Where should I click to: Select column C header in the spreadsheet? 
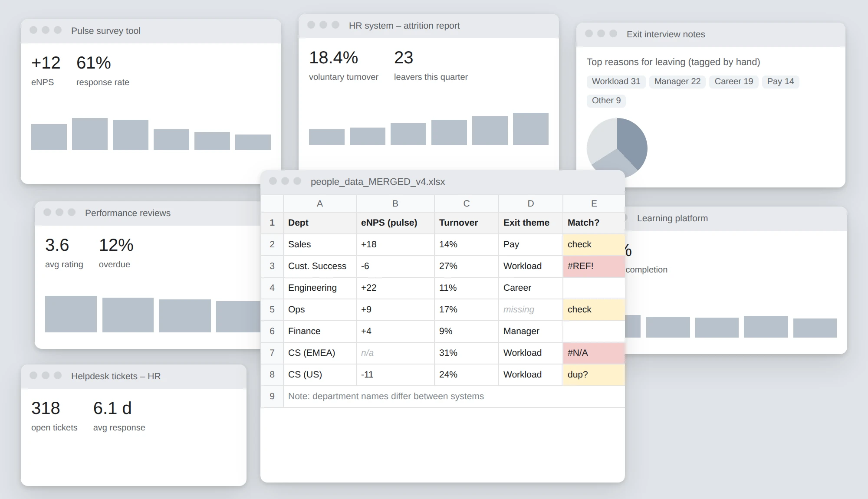pos(466,204)
